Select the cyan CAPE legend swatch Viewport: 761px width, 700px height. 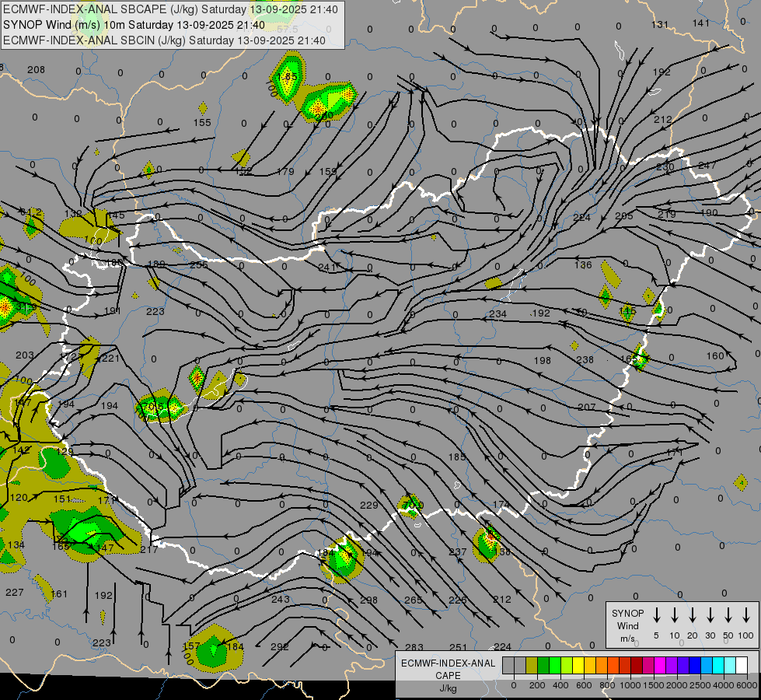[x=718, y=666]
